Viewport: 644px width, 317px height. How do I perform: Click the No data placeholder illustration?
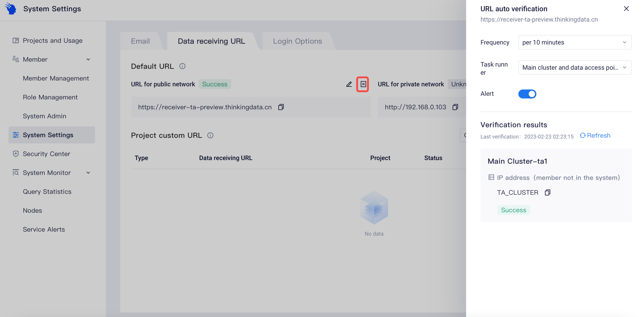click(374, 208)
